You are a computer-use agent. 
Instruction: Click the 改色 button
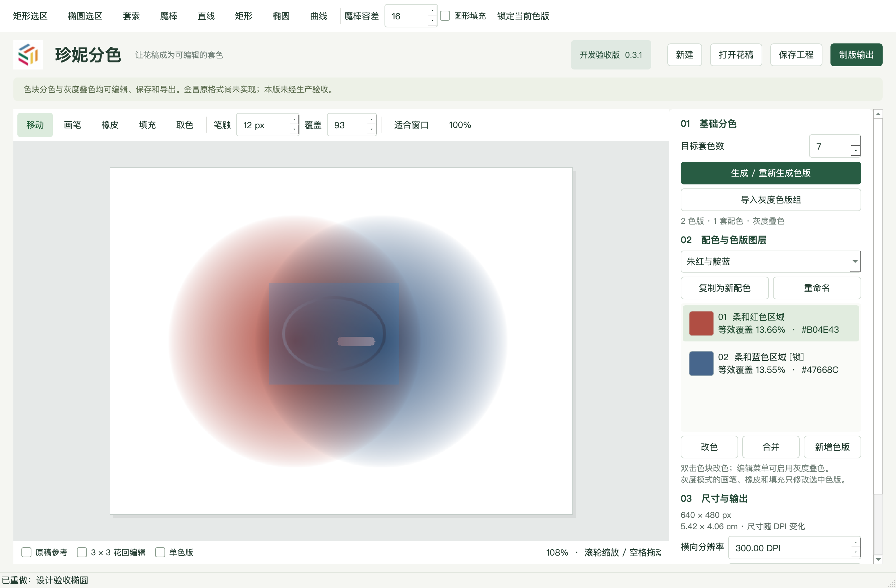pyautogui.click(x=709, y=447)
